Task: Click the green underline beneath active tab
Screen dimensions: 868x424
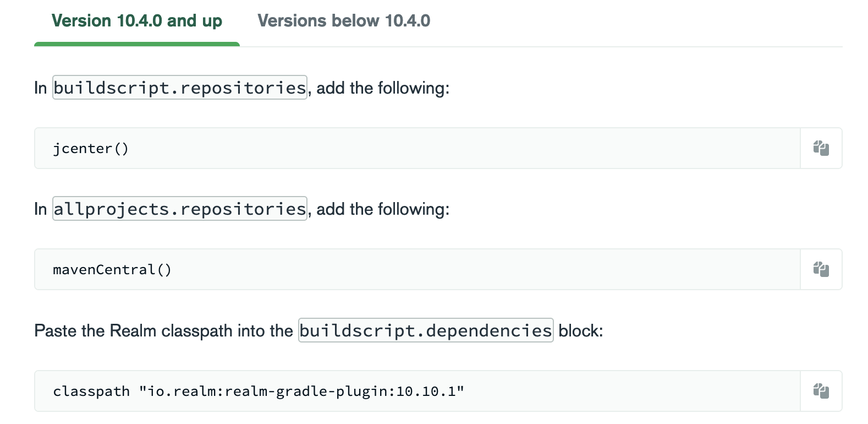Action: [136, 44]
